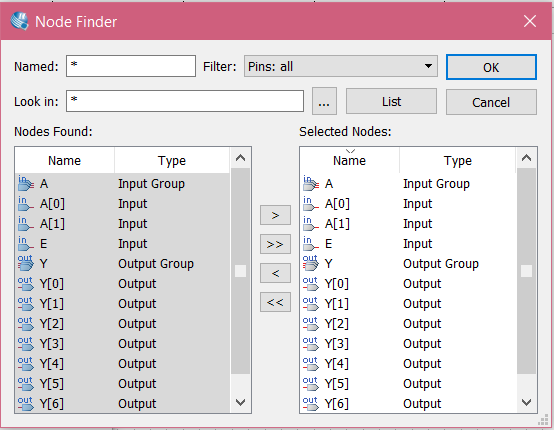
Task: Click into the Named text field
Action: [131, 66]
